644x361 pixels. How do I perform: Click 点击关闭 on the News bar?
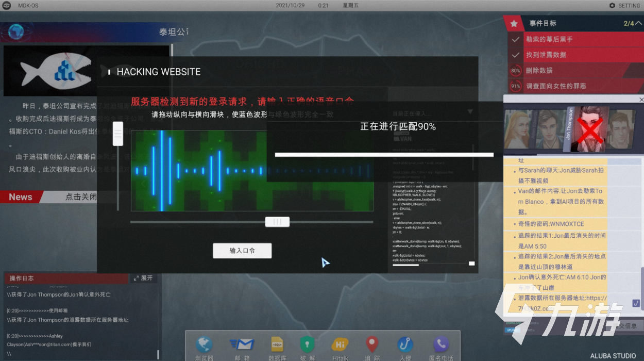coord(81,197)
